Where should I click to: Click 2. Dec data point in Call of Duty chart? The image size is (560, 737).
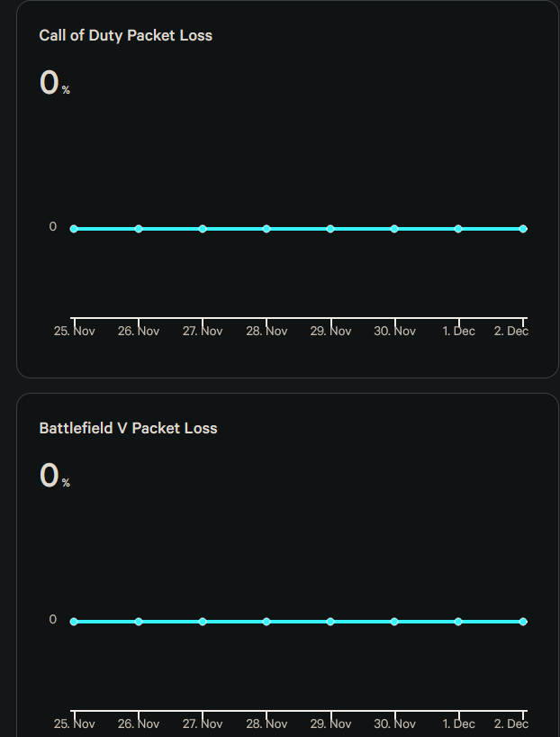(523, 229)
